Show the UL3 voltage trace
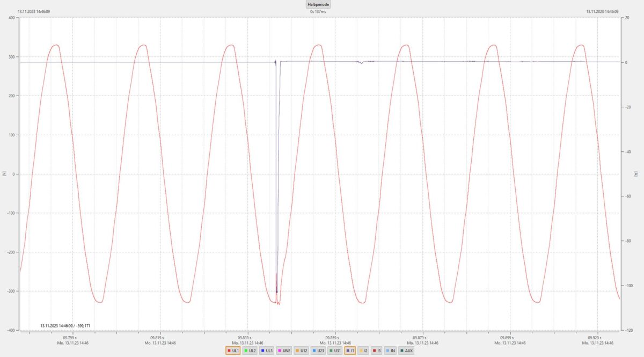Viewport: 644px width, 357px height. (x=267, y=351)
